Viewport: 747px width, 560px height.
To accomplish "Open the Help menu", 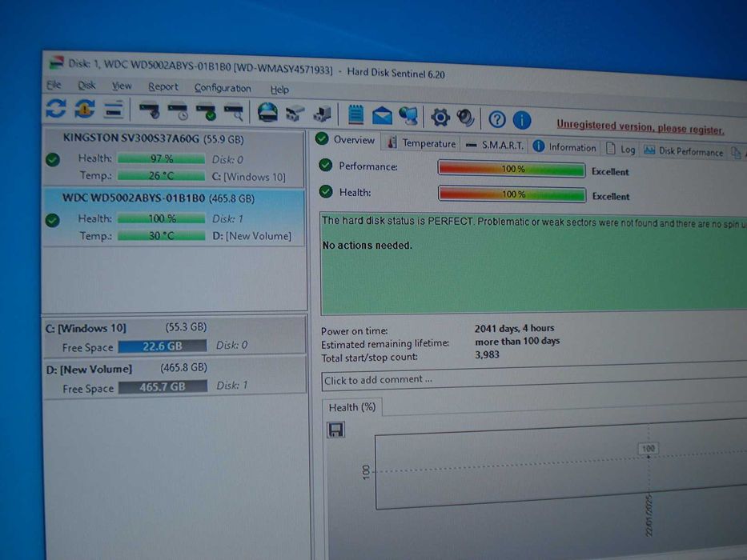I will [x=279, y=90].
